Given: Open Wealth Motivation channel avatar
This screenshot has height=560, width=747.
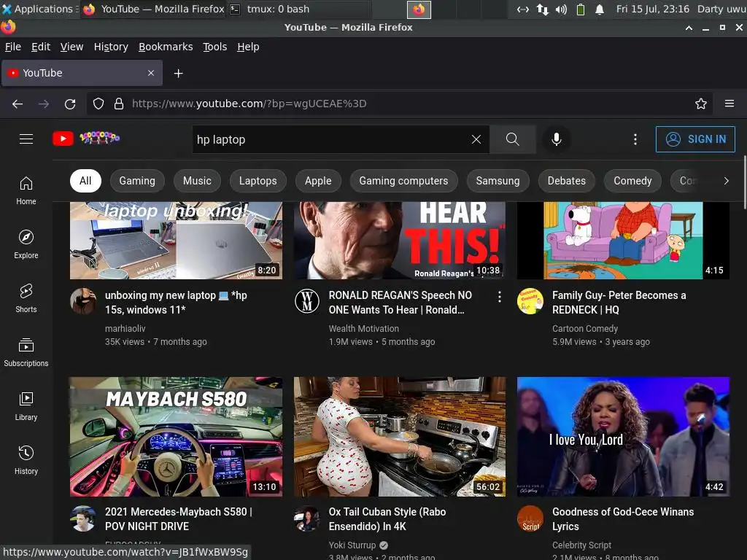Looking at the screenshot, I should 307,301.
